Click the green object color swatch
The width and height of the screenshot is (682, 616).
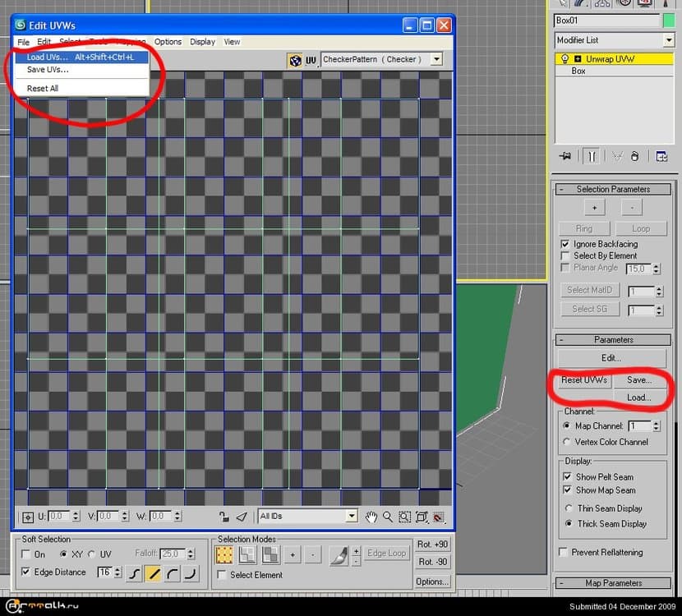(x=669, y=21)
